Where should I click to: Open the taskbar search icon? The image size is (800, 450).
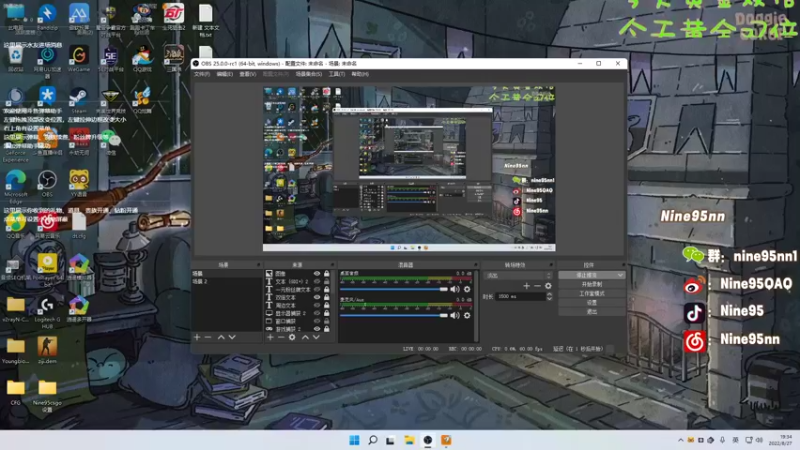coord(372,440)
